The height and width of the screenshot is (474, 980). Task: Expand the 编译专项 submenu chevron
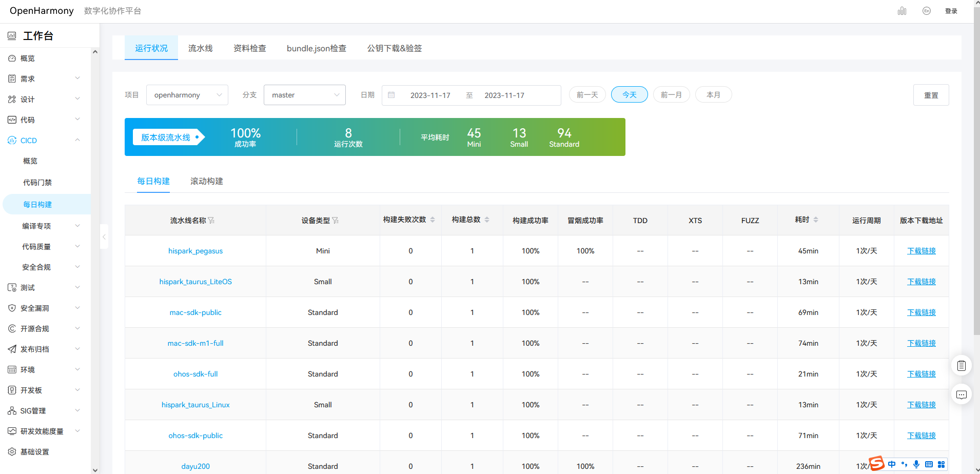[77, 225]
